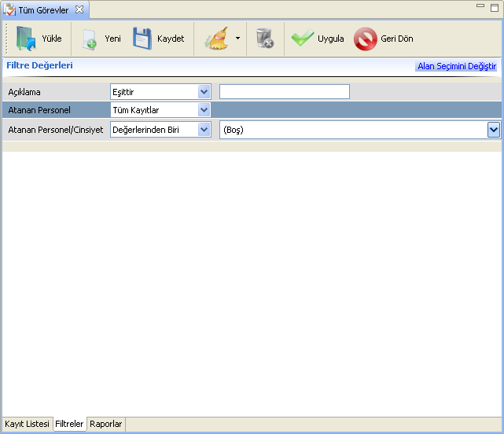Viewport: 504px width, 434px height.
Task: Switch to the Kayıt Listesi tab
Action: coord(27,424)
